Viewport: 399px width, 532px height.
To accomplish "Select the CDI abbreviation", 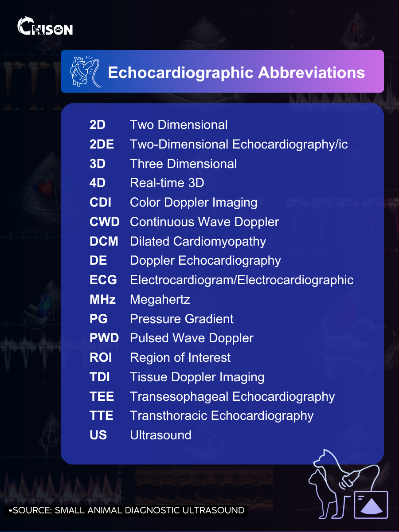I will point(100,203).
